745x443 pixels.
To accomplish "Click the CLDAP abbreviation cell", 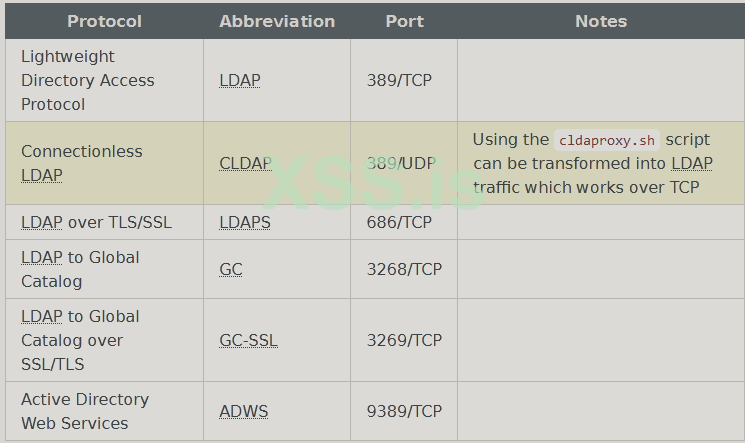I will click(x=245, y=163).
